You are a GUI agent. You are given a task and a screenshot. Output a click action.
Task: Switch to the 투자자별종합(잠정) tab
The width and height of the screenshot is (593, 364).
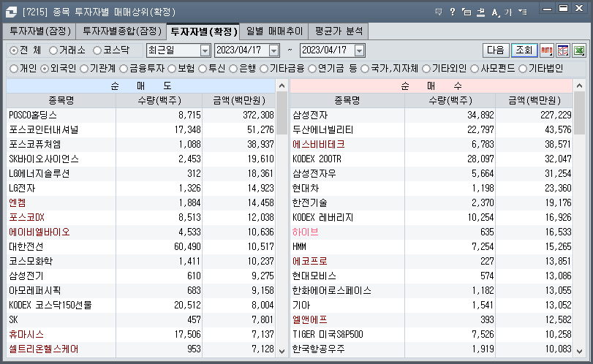(122, 31)
